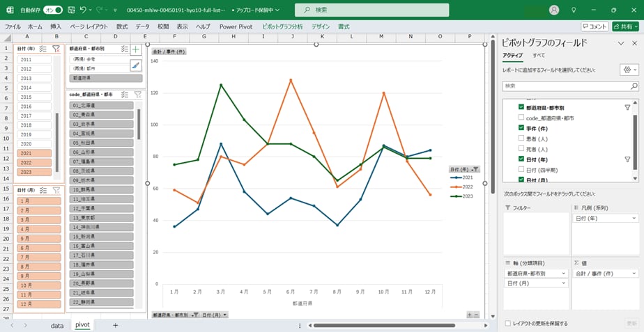Select the 2021 year slicer item

tap(35, 153)
